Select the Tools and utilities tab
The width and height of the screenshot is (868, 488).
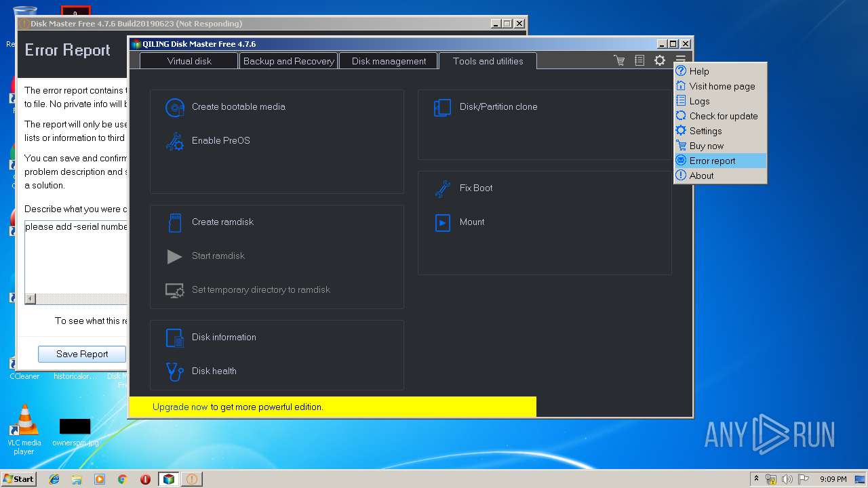pos(488,61)
